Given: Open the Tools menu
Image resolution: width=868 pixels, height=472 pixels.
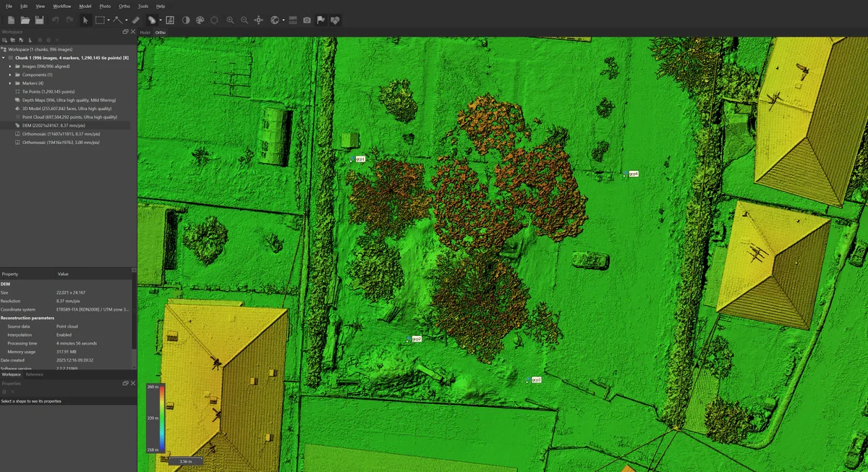Looking at the screenshot, I should point(143,6).
